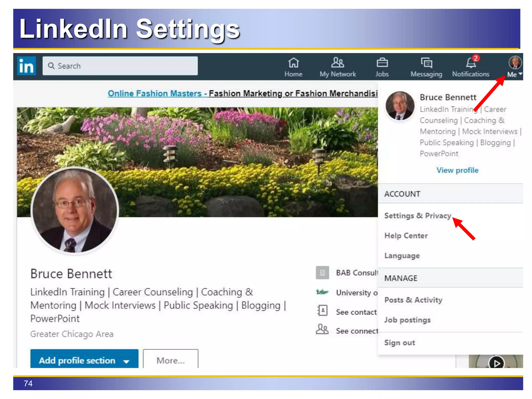
Task: Click Greater Chicago Area location text
Action: pyautogui.click(x=72, y=334)
